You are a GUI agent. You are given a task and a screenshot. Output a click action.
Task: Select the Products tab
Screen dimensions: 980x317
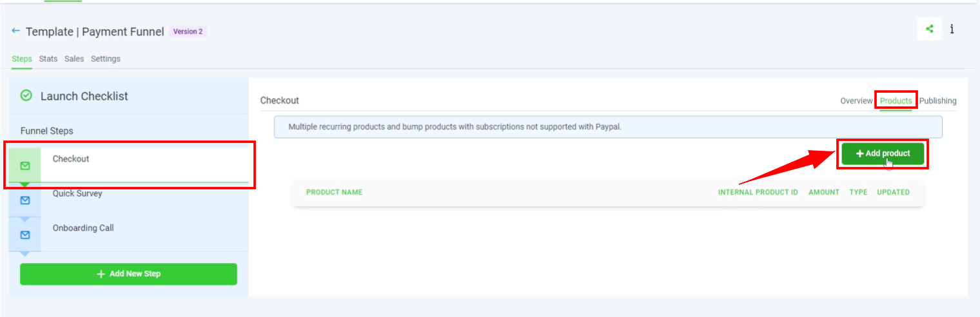(896, 101)
